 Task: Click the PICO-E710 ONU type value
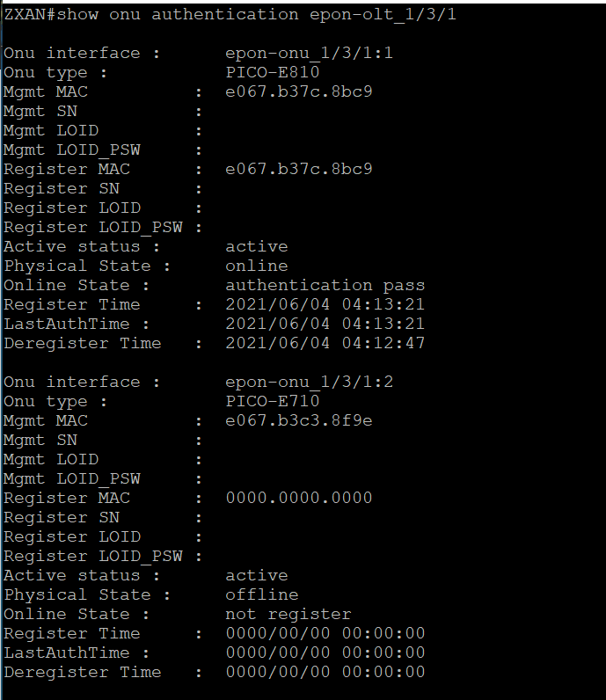[x=273, y=401]
